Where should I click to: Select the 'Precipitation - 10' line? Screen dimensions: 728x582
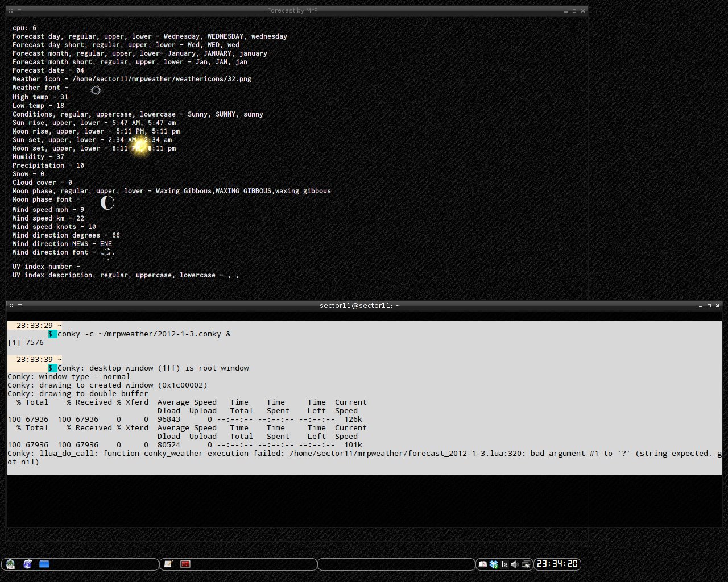pos(48,165)
